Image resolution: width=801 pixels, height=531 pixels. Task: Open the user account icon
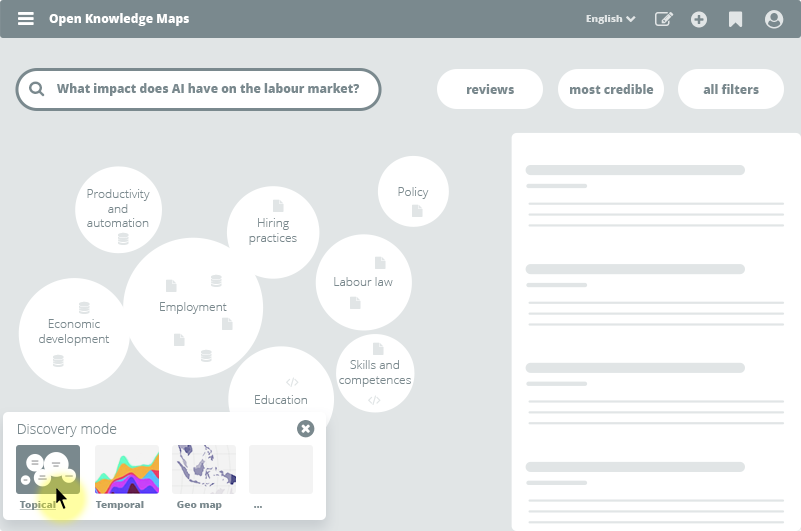point(773,19)
